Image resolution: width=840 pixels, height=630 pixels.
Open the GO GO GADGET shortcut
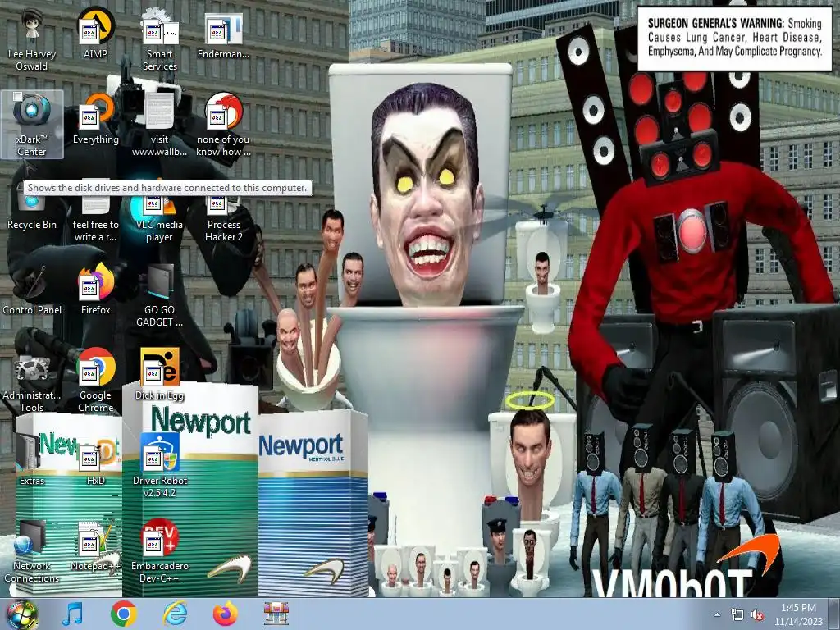[160, 295]
